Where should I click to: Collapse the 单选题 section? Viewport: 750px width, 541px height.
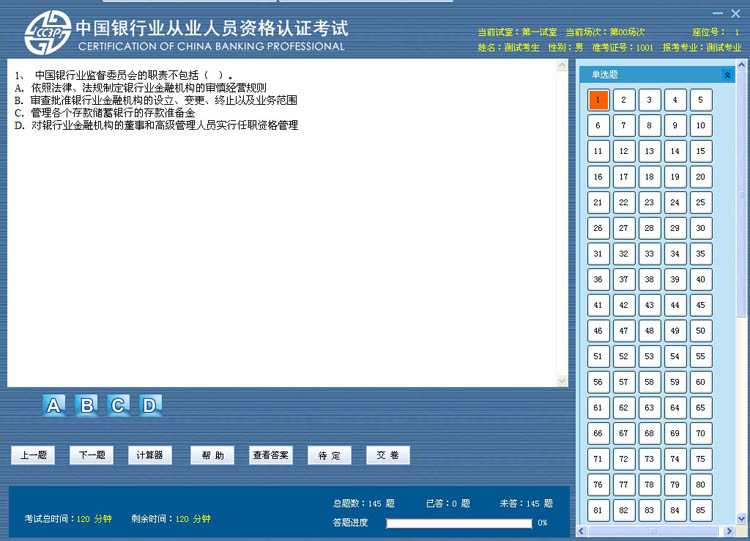click(727, 75)
